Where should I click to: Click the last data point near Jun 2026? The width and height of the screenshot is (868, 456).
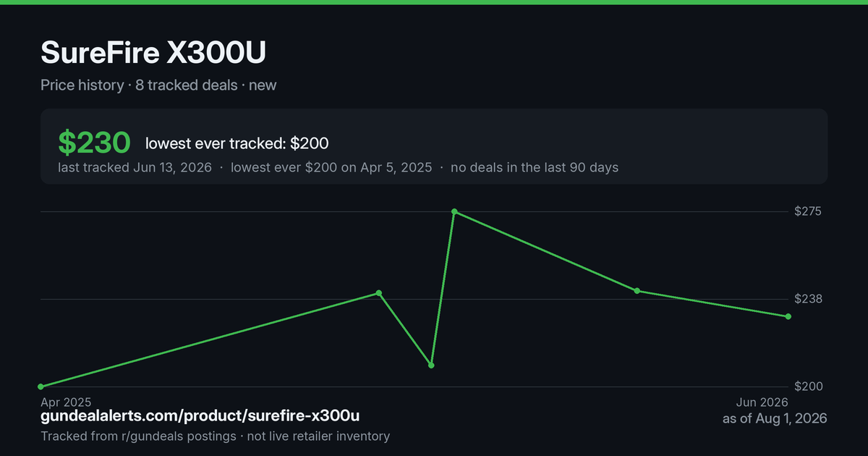point(788,316)
